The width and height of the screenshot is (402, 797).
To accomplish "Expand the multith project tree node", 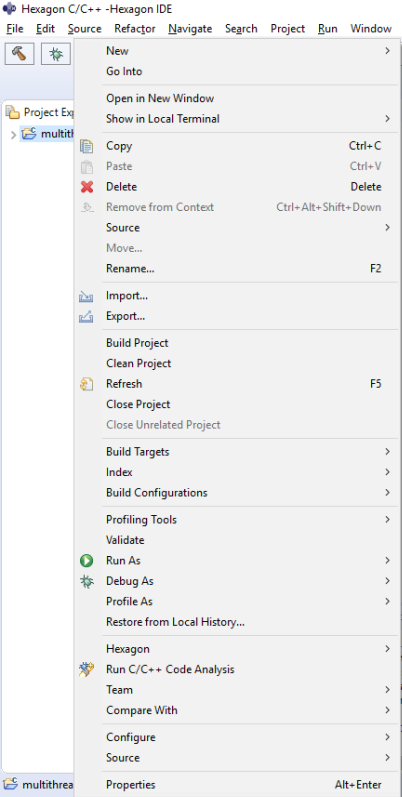I will (x=13, y=135).
